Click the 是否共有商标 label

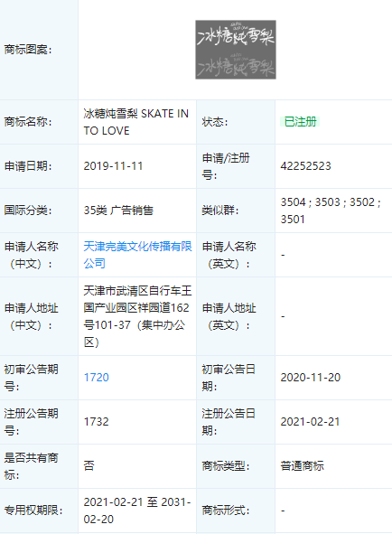[32, 466]
